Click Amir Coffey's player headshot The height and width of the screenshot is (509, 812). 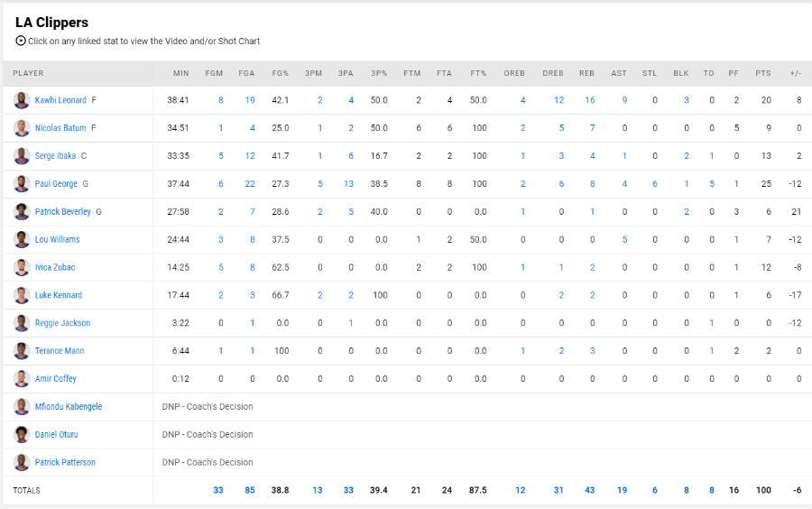pos(22,378)
